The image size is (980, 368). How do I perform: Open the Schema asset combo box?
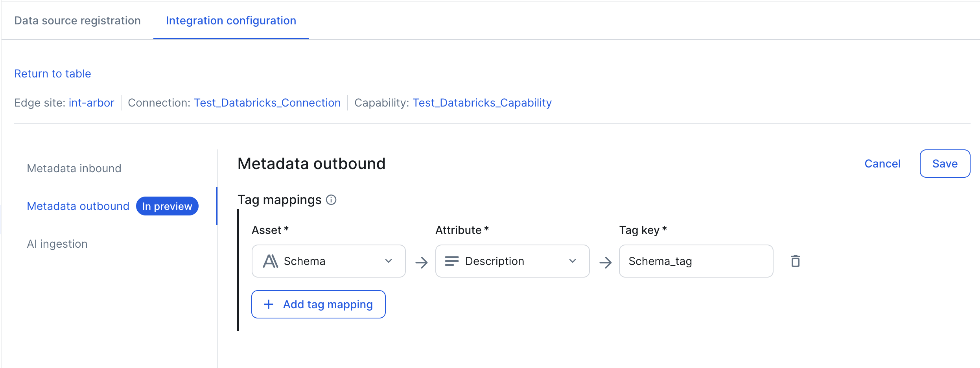point(328,261)
